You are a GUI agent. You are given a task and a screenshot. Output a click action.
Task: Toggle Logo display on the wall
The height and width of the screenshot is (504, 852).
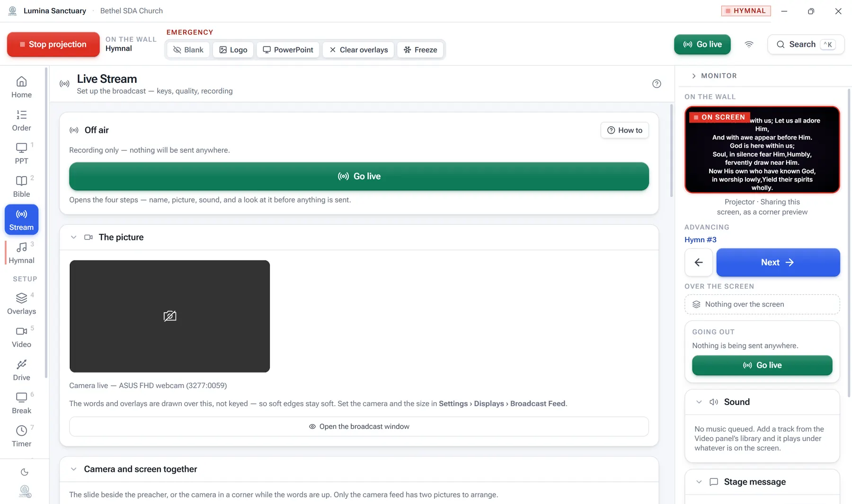pyautogui.click(x=233, y=50)
